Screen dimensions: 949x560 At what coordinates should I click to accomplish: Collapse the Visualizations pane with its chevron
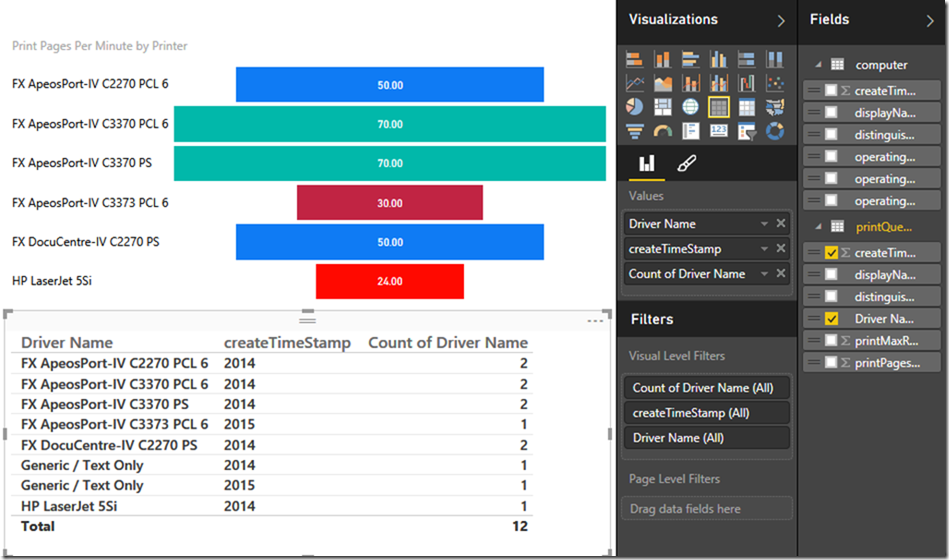point(781,21)
